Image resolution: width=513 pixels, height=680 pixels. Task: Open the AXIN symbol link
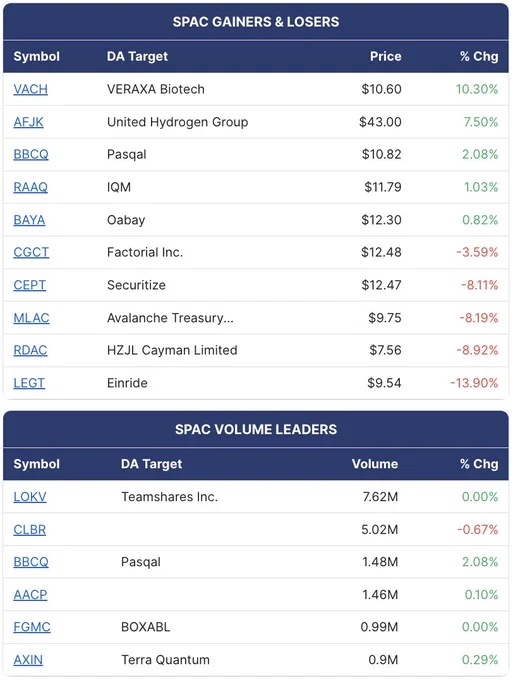click(x=28, y=660)
